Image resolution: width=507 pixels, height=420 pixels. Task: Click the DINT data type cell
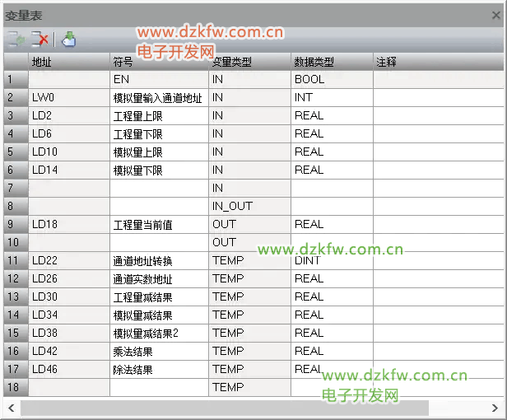click(332, 260)
